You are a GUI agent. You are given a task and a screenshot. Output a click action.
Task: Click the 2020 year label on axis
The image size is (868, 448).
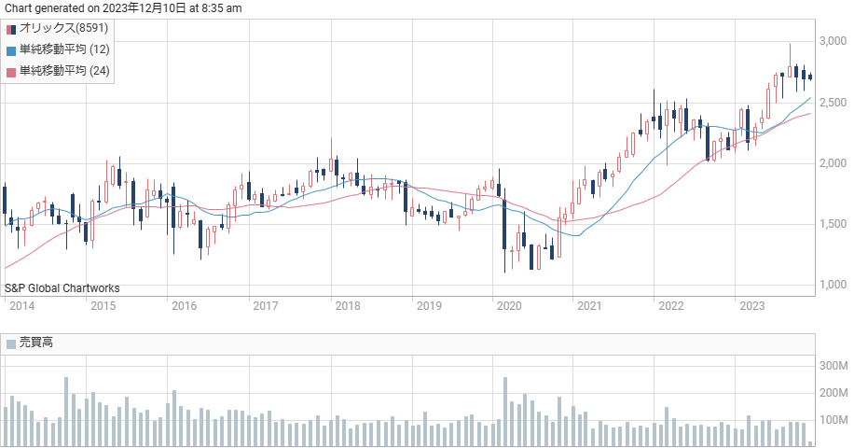point(509,306)
